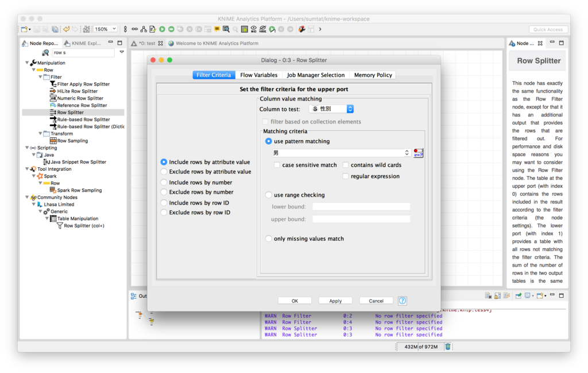Select 'Numeric Row Splitter' in tree
Viewport: 588px width, 373px height.
pos(76,98)
